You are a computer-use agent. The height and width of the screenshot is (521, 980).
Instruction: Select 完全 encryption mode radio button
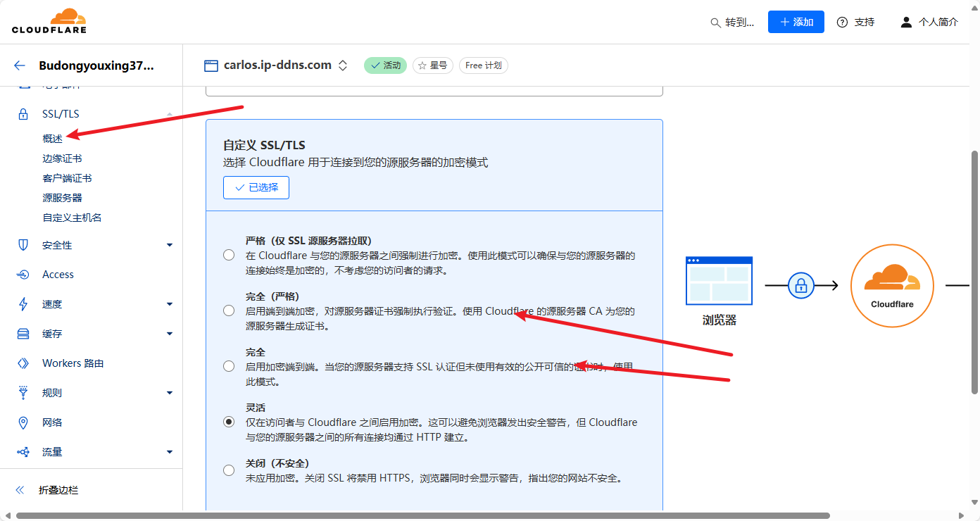pos(229,366)
